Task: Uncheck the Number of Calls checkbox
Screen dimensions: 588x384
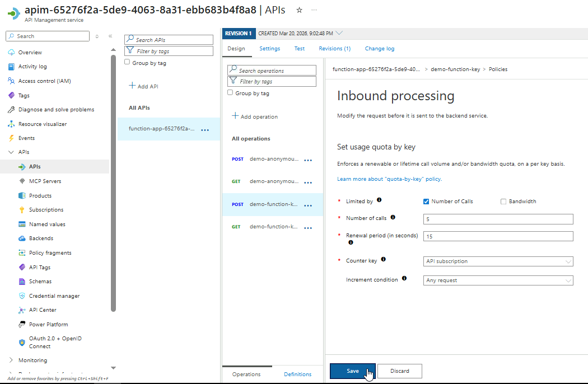Action: coord(426,202)
